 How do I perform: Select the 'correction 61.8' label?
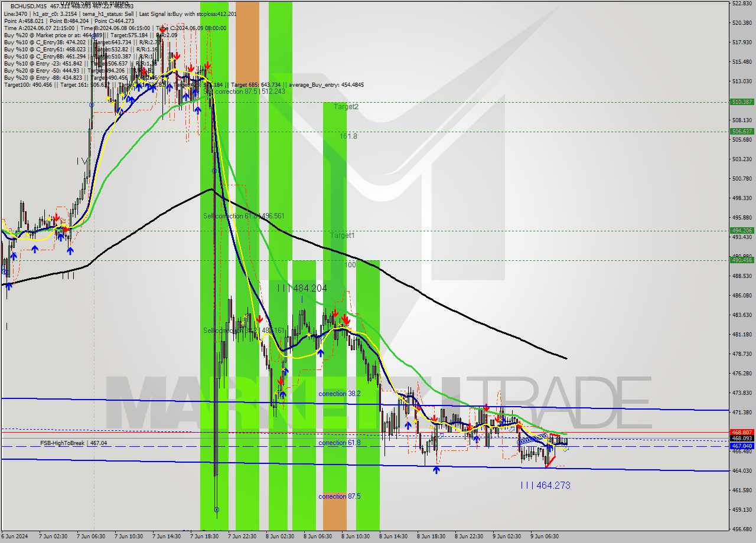click(x=340, y=443)
